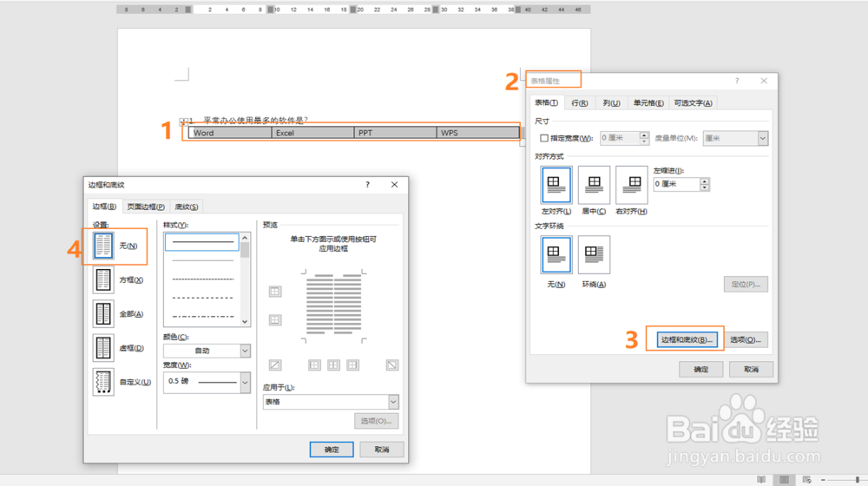Click the PPT table cell

tap(395, 133)
